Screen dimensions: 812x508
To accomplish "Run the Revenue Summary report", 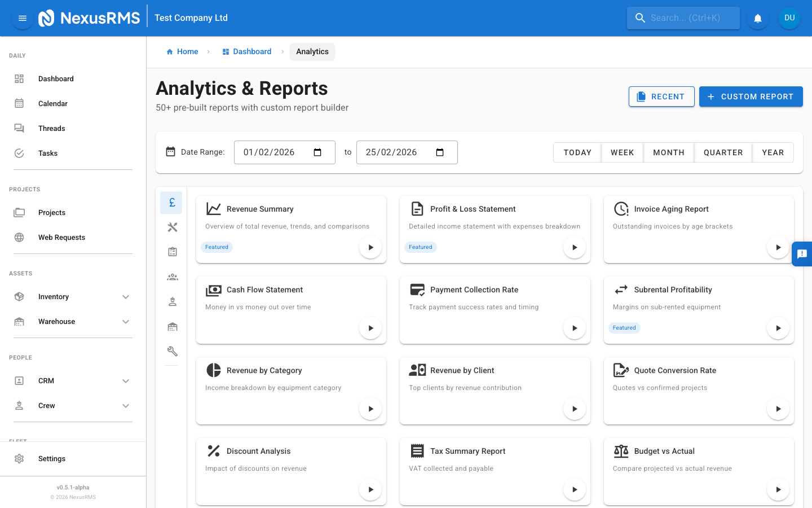I will point(370,247).
